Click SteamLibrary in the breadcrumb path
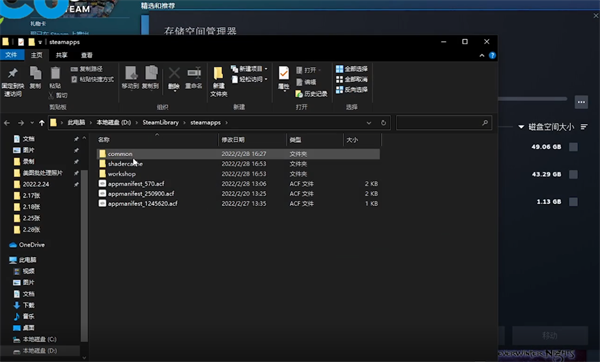This screenshot has width=600, height=362. 161,122
